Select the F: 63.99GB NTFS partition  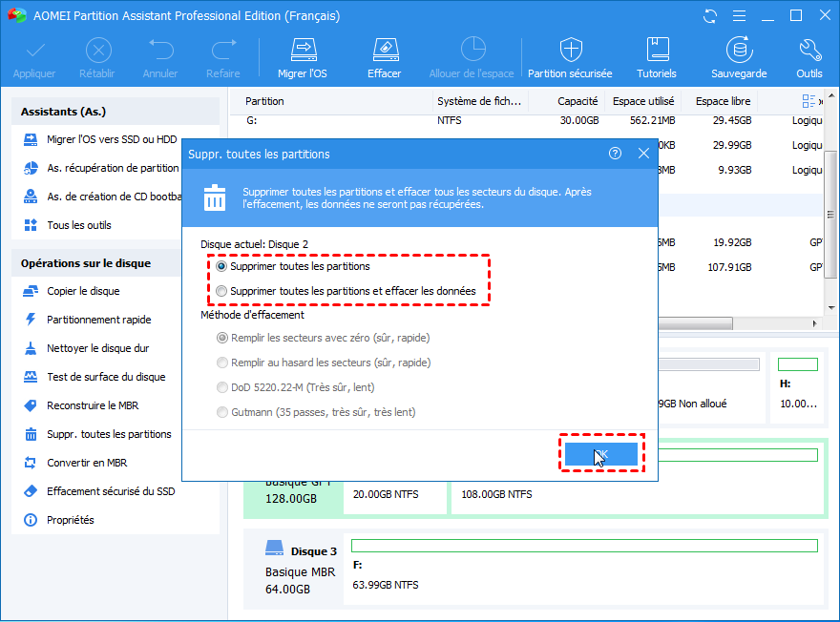584,570
